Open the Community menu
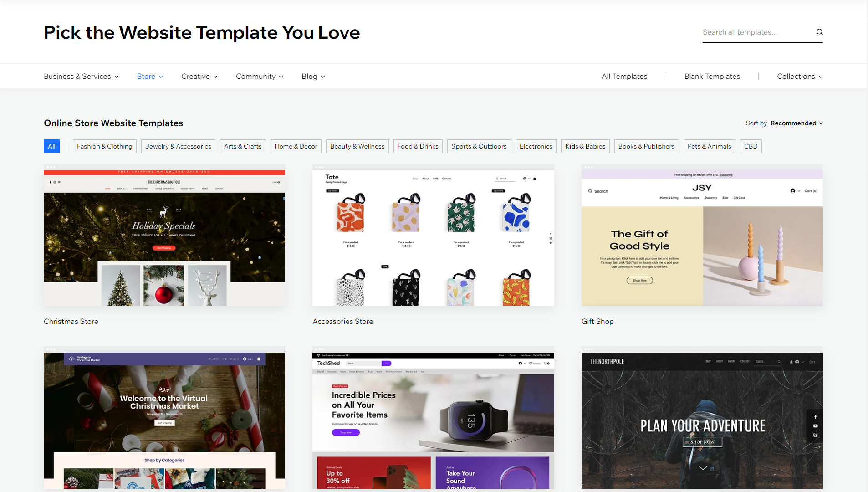This screenshot has height=492, width=868. 259,77
